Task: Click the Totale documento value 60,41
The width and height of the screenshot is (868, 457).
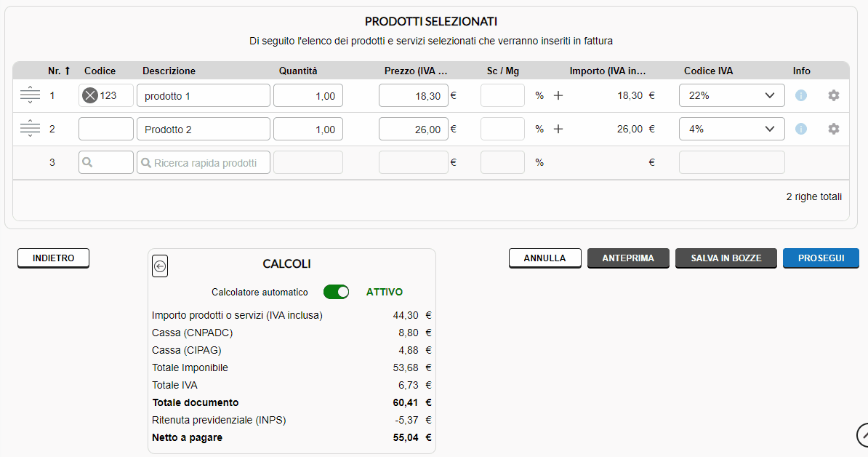Action: point(405,402)
